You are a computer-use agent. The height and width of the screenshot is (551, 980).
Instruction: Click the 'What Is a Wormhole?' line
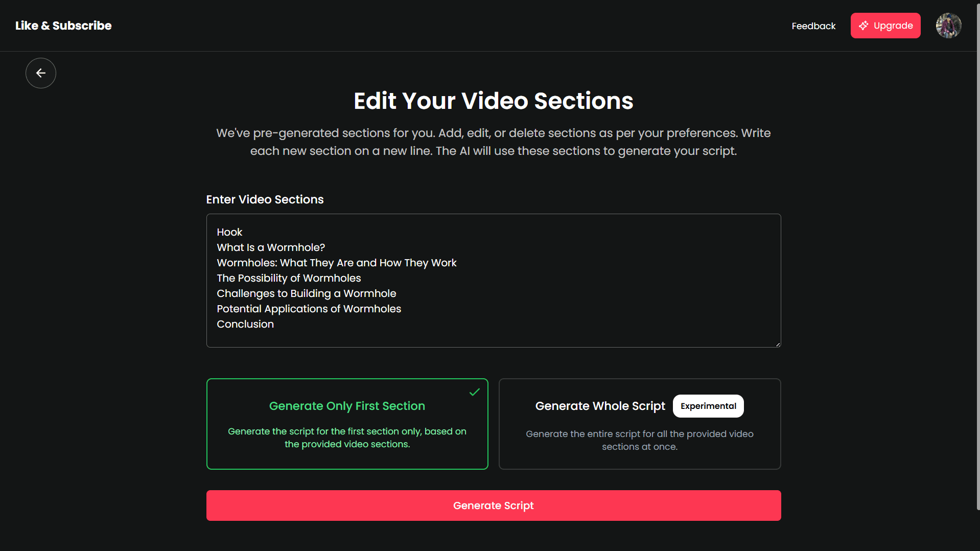(271, 247)
